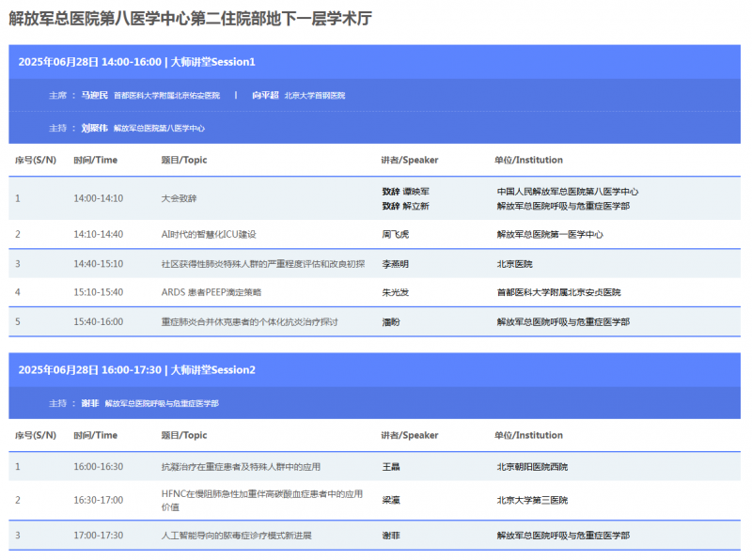The height and width of the screenshot is (560, 752).
Task: Click institution 北京朝阳医院西院
Action: coord(532,467)
